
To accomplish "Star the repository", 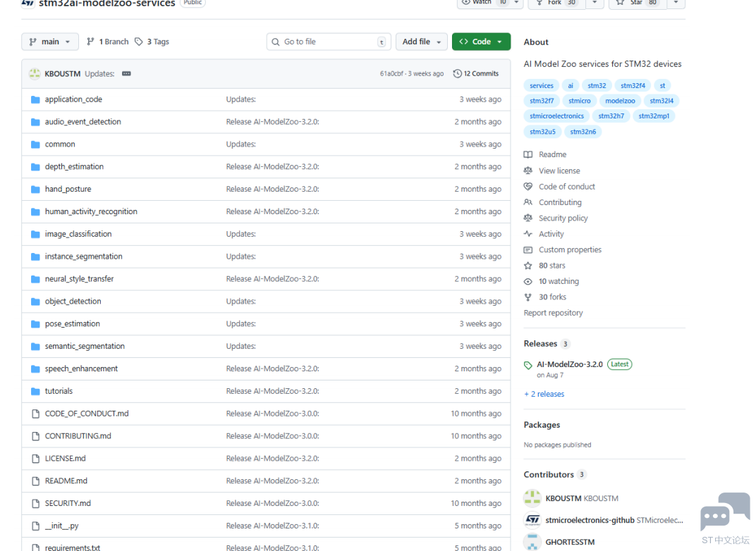I will [x=638, y=2].
